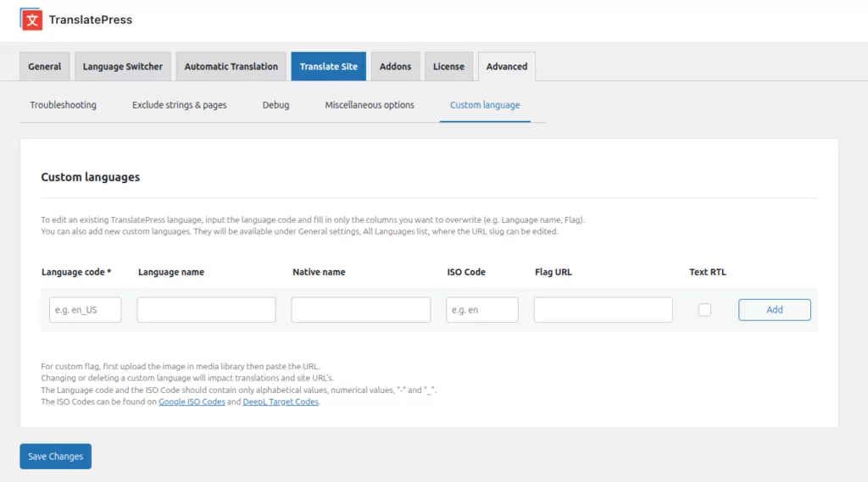Click the Custom languages heading
868x482 pixels.
point(90,177)
